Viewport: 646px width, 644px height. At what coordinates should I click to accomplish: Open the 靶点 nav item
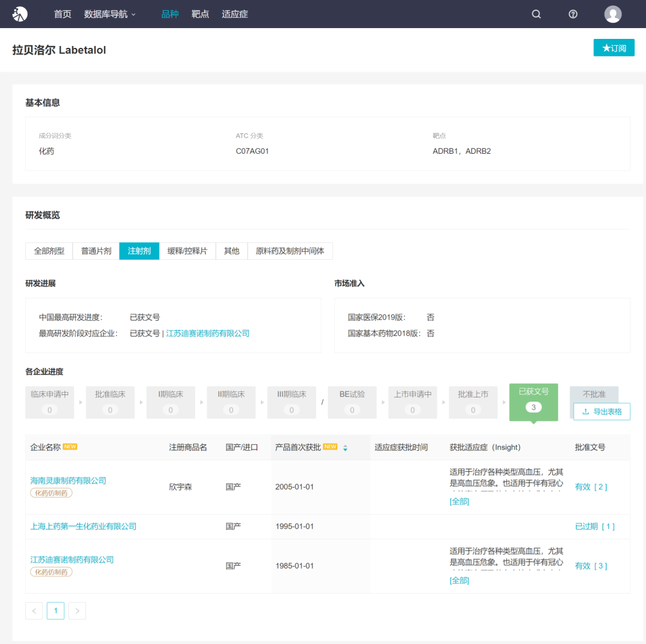(200, 14)
